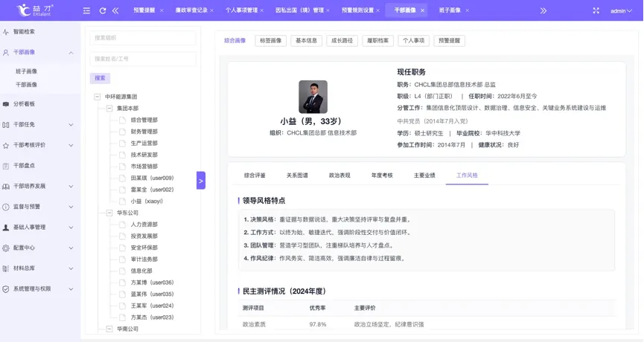644x342 pixels.
Task: Collapse the 集团本部 tree node
Action: click(x=109, y=109)
